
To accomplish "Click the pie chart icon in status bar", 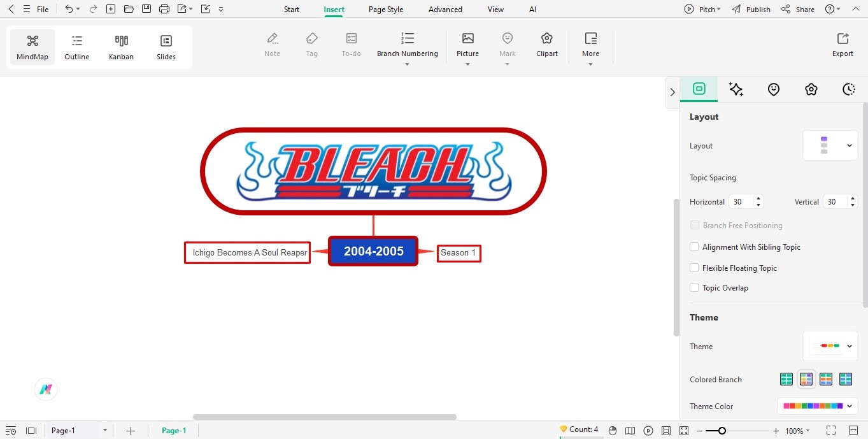I will coord(613,431).
